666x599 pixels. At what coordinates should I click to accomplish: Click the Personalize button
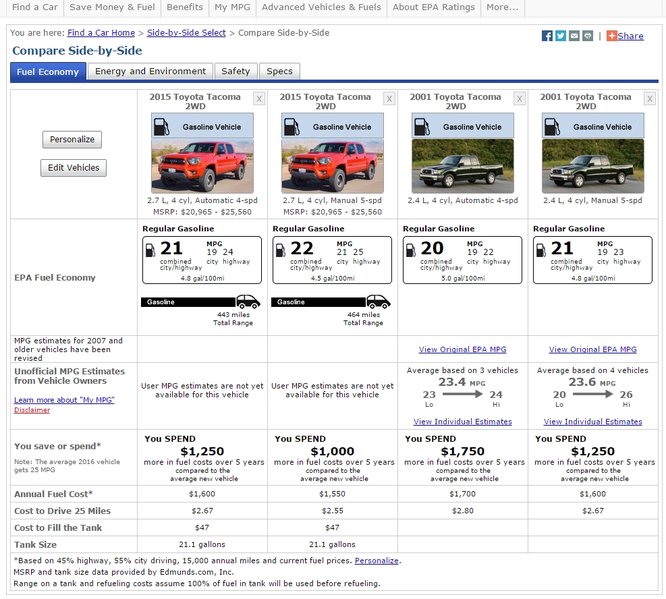72,139
